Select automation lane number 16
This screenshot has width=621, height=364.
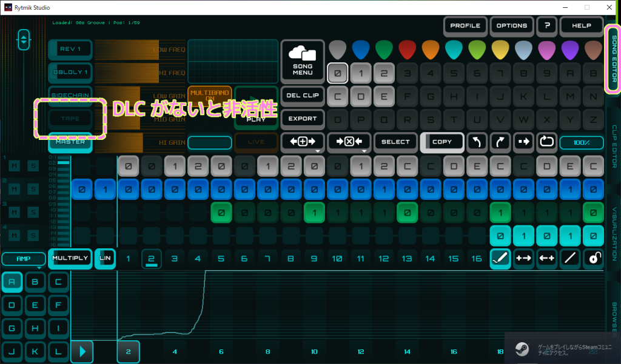click(x=477, y=259)
